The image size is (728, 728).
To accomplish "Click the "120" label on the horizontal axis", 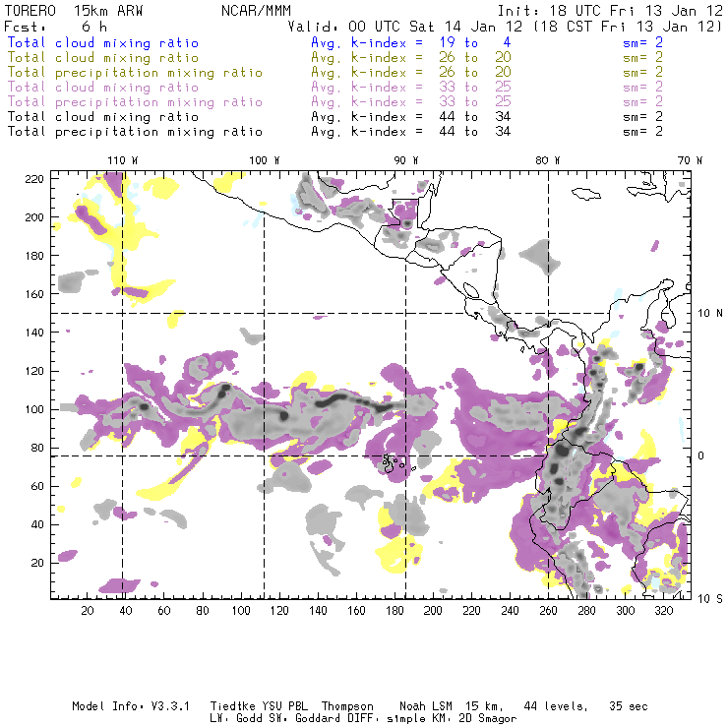I will 279,611.
